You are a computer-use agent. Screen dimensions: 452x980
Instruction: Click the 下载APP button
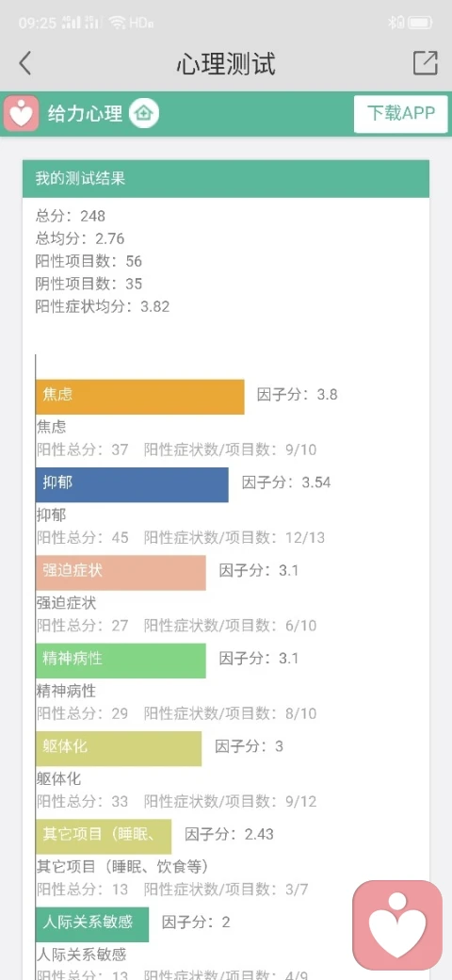[401, 114]
